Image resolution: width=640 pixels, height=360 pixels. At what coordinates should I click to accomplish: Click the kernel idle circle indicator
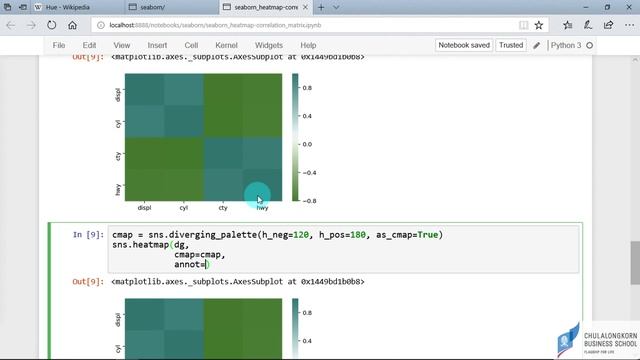tap(589, 45)
